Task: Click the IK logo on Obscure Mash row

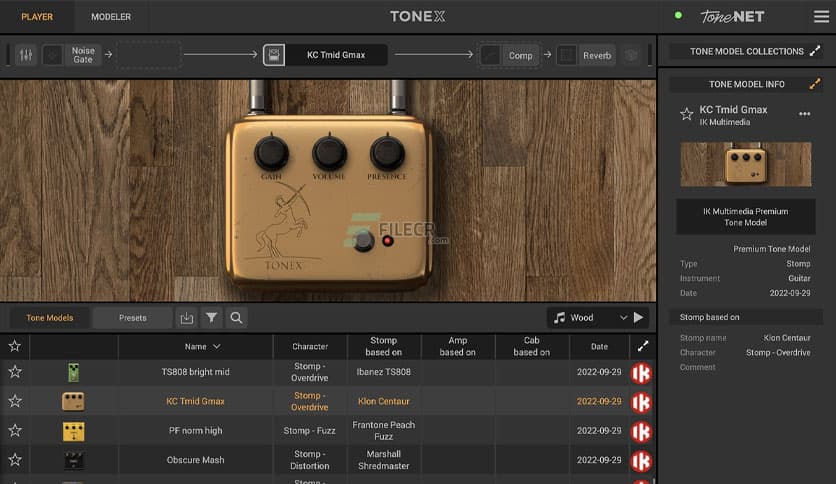Action: (641, 461)
